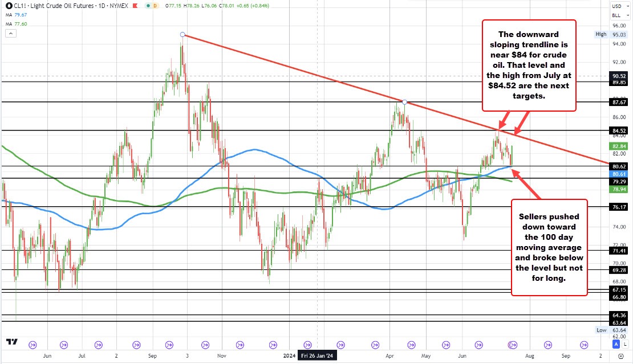Screen dimensions: 633x364
Task: Click the purple event marker under August
Action: coord(546,345)
